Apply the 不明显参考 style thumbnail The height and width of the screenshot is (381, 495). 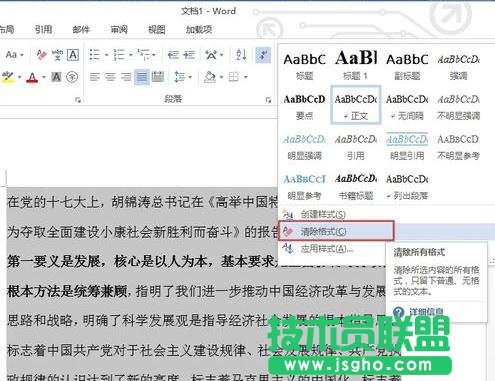pyautogui.click(x=458, y=146)
